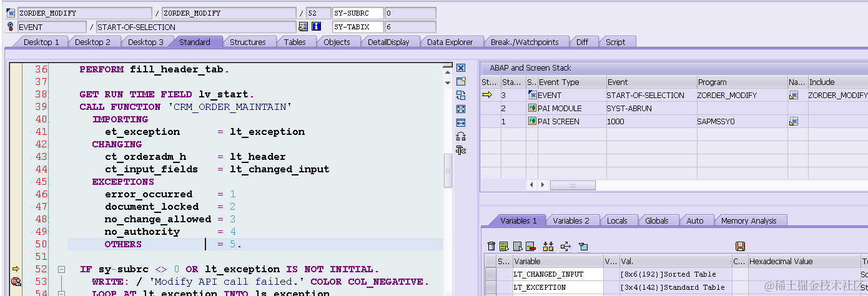
Task: Click the PAI MODULE type icon
Action: click(532, 108)
